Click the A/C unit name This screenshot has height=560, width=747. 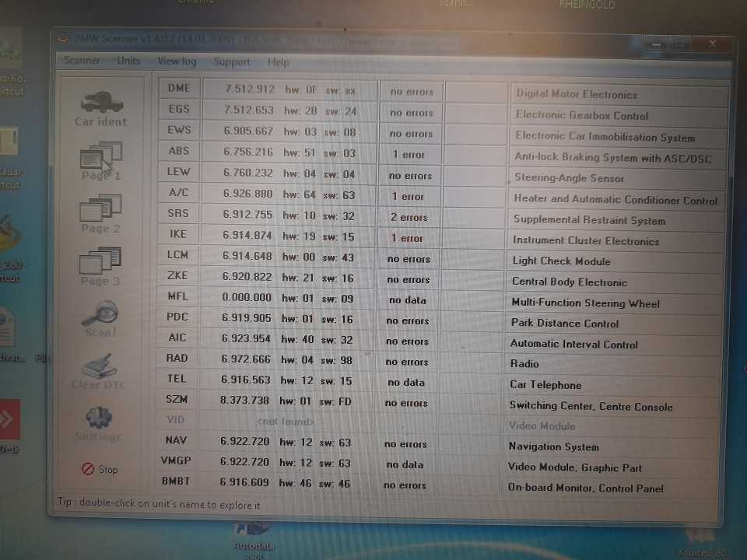pos(178,193)
